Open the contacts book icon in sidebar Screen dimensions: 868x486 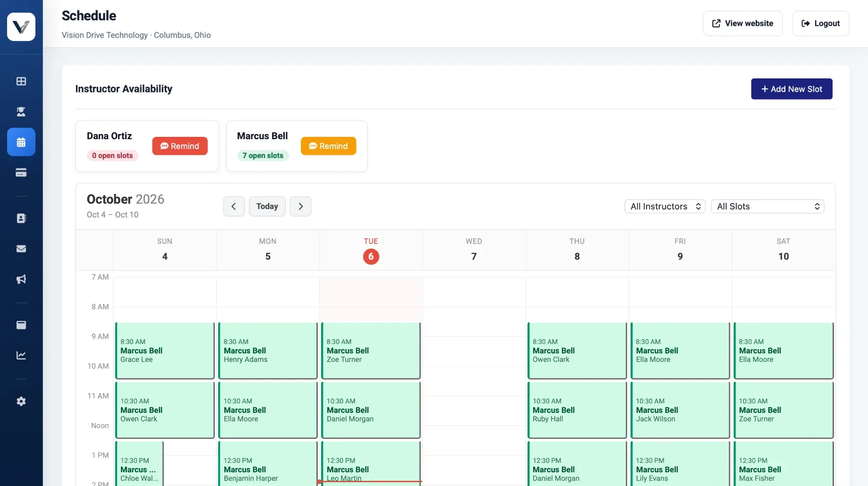(x=21, y=218)
